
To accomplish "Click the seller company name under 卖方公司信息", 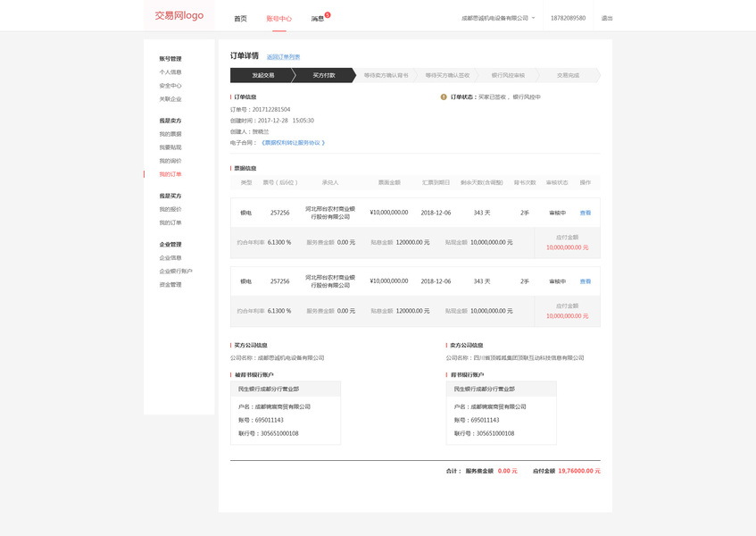I will click(x=528, y=358).
